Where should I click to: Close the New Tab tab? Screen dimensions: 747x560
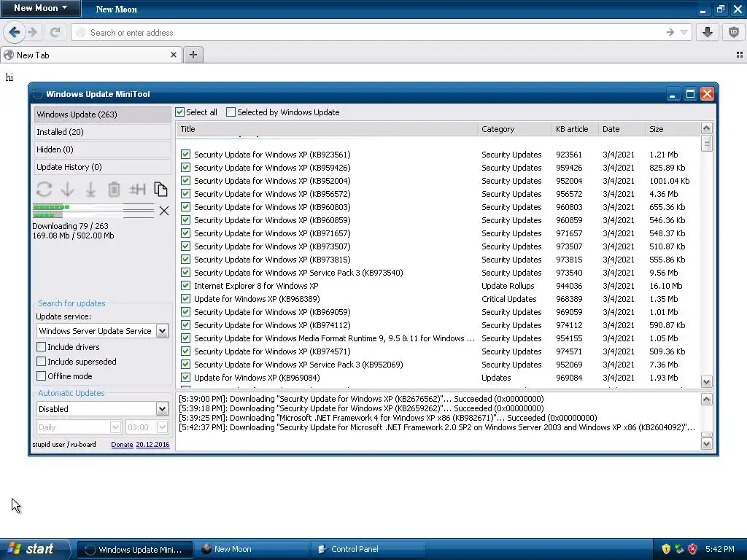174,55
